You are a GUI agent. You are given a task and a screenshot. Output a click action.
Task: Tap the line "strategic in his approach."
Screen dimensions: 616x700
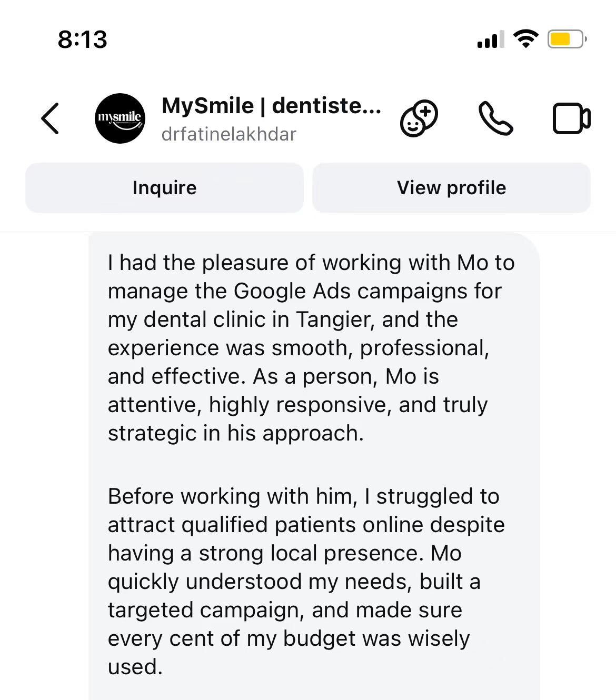point(236,433)
